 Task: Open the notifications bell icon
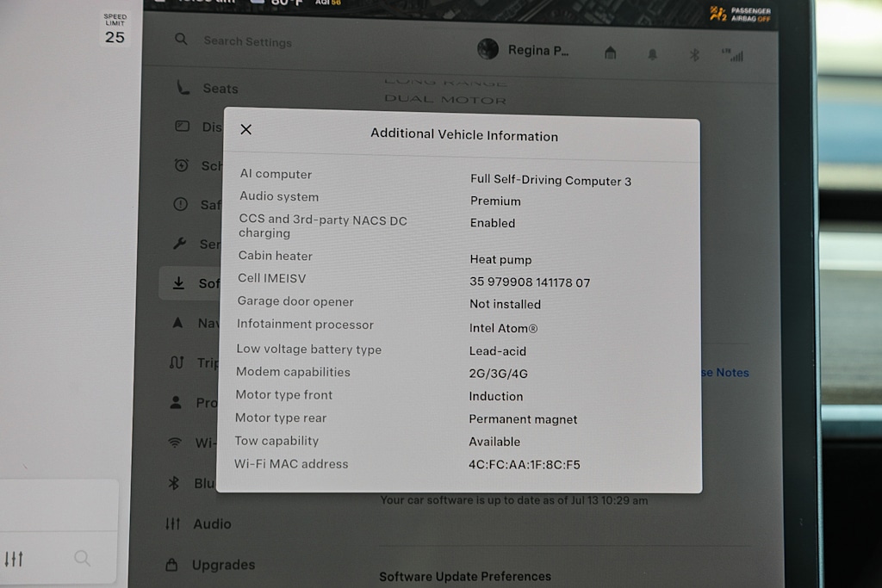[653, 54]
